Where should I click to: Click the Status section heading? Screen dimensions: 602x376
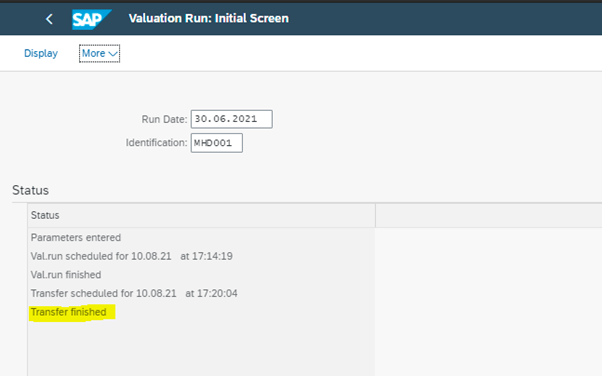30,190
